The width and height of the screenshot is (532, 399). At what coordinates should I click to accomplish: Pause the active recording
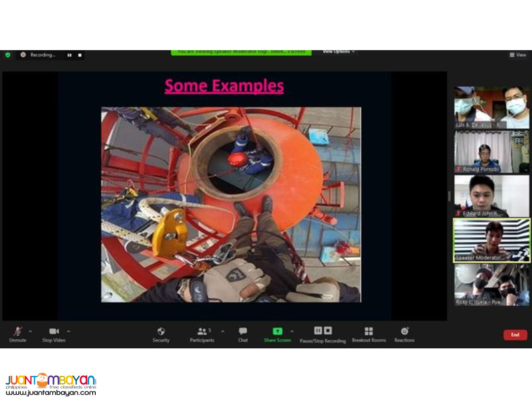[69, 55]
